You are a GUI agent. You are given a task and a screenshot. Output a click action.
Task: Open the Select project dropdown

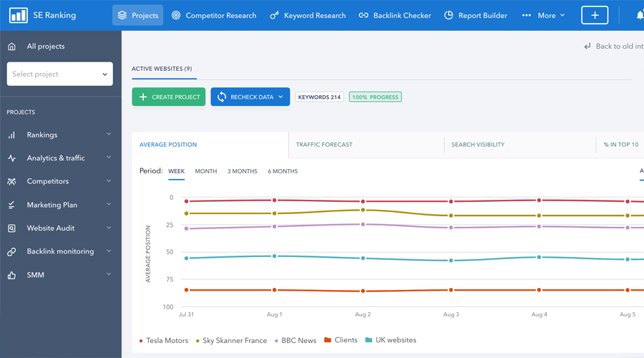(59, 74)
